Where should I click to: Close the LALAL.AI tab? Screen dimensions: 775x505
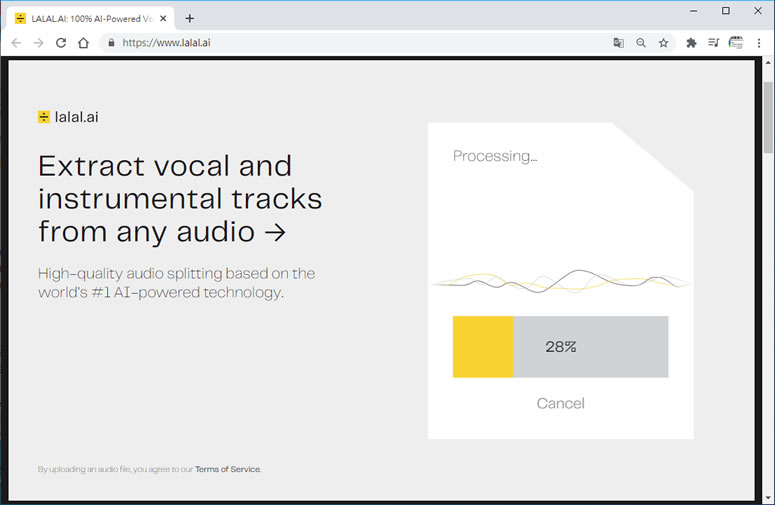click(163, 19)
